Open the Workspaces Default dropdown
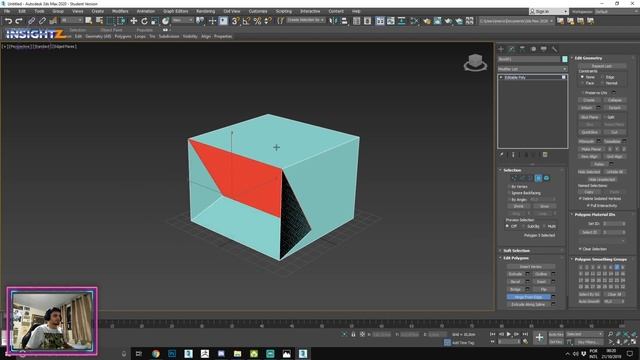The height and width of the screenshot is (360, 640). (616, 11)
